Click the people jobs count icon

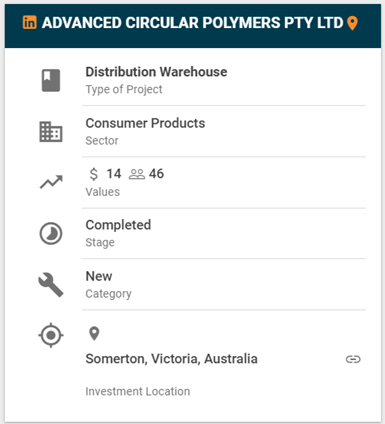click(137, 174)
